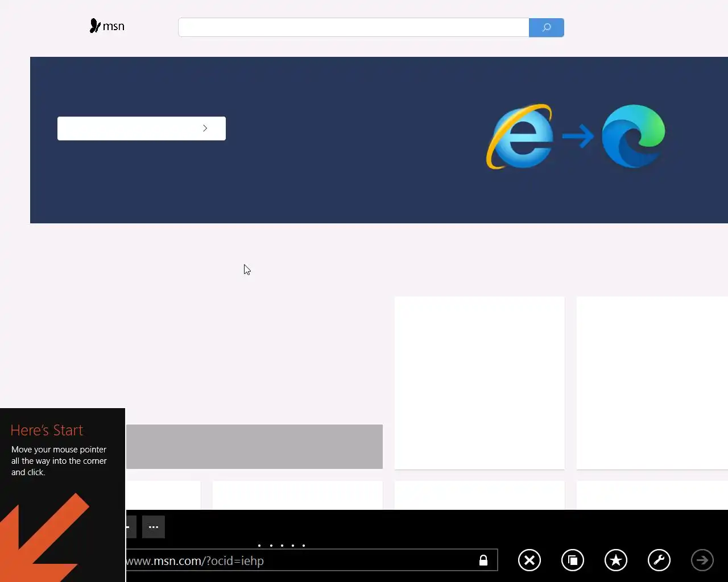
Task: Click the forward arrow button
Action: click(702, 560)
